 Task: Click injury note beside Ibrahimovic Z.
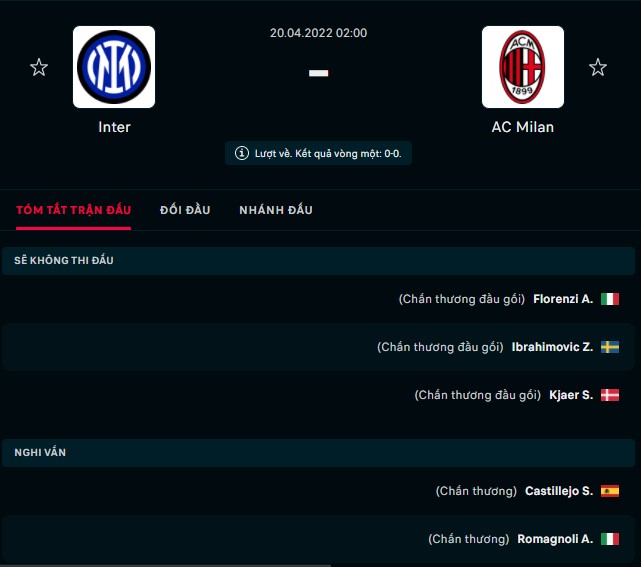440,347
